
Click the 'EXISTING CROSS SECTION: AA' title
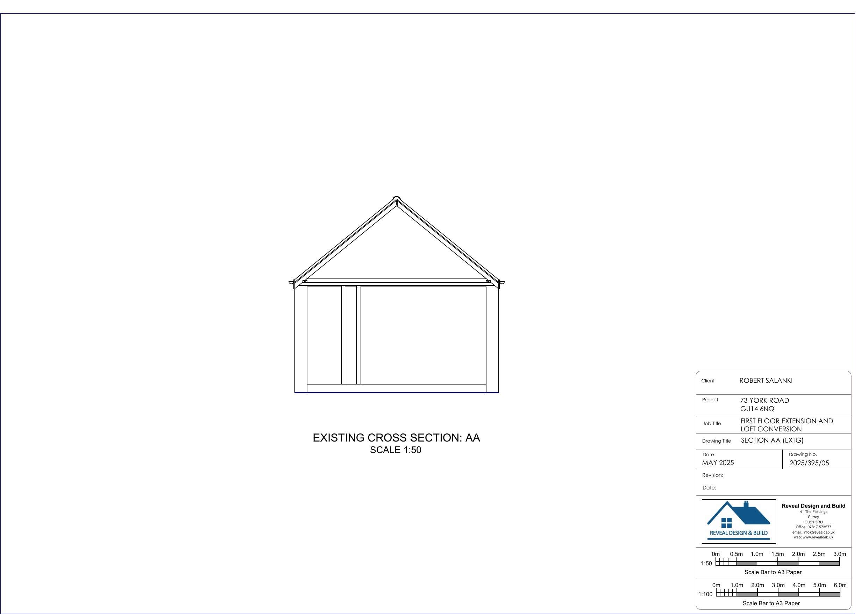tap(396, 438)
